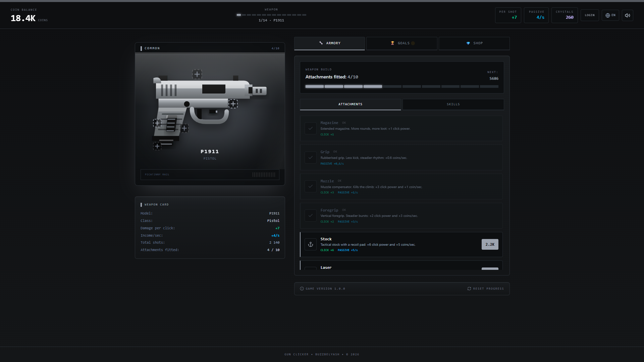
Task: Click the Magazine attachment name
Action: coord(329,123)
